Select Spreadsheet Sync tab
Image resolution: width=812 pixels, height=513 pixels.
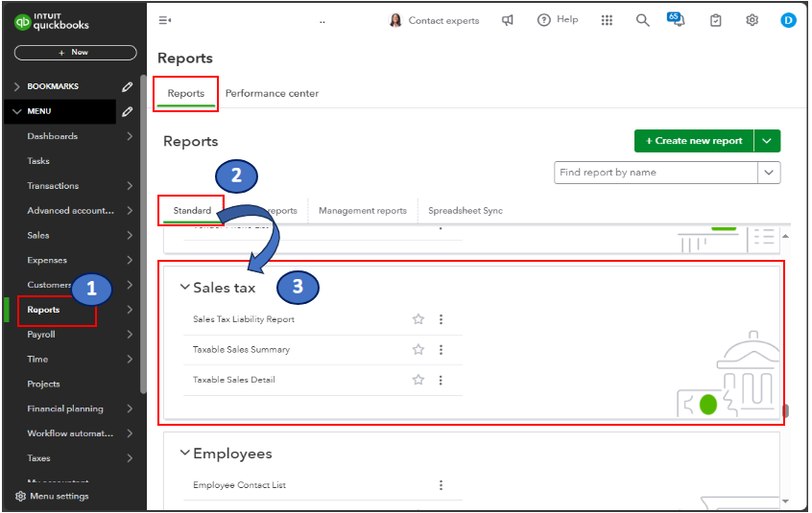pyautogui.click(x=466, y=211)
